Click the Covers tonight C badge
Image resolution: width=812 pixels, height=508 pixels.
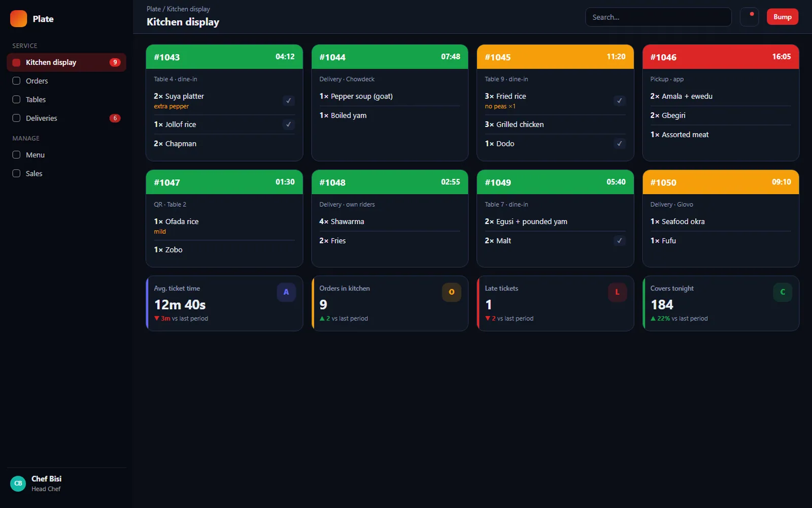coord(783,292)
